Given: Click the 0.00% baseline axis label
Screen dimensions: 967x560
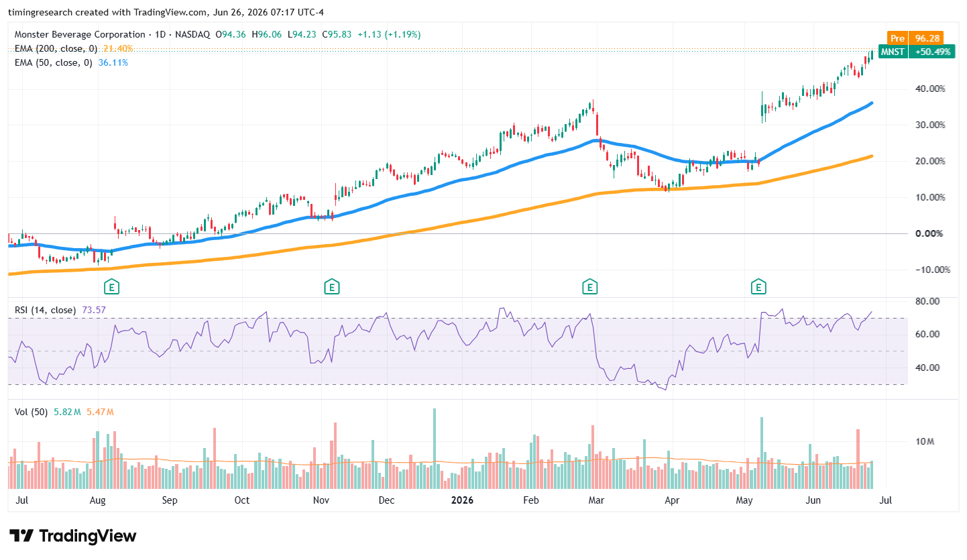Looking at the screenshot, I should click(x=930, y=233).
